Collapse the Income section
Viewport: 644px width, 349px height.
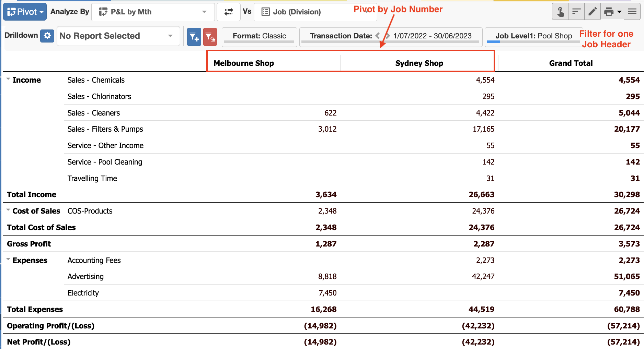8,79
